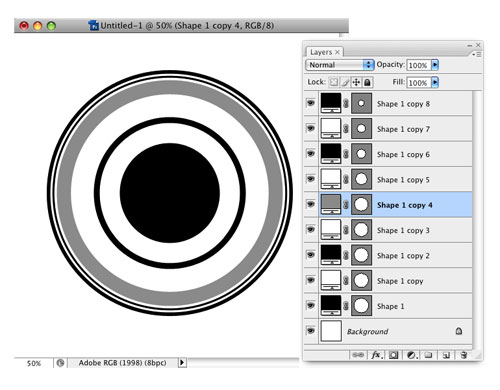Toggle visibility of Shape 1 copy layer
Image resolution: width=500 pixels, height=390 pixels.
point(311,280)
